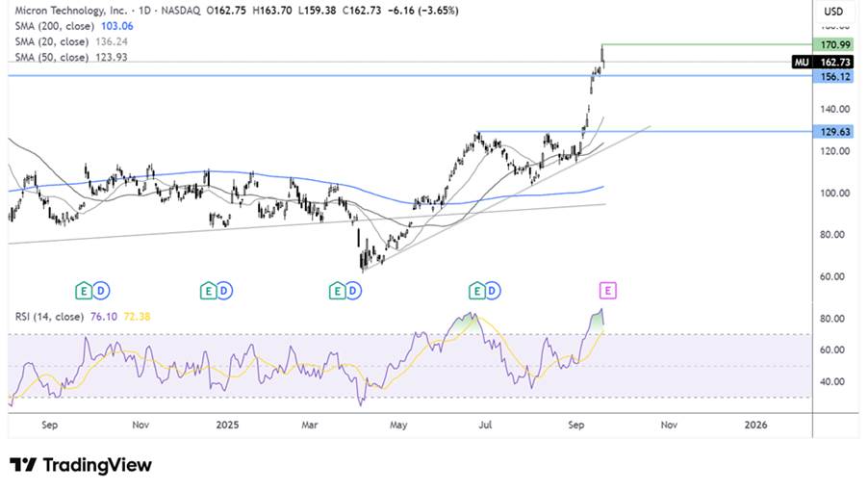
Task: Click the 2026 label on the time axis
Action: click(x=755, y=425)
